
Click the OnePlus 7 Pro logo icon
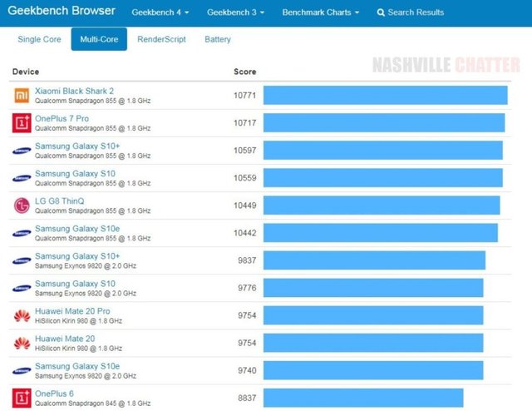point(22,123)
